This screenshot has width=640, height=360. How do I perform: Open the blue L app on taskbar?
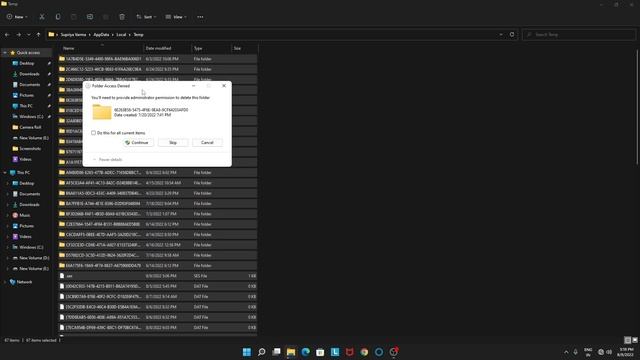(335, 352)
